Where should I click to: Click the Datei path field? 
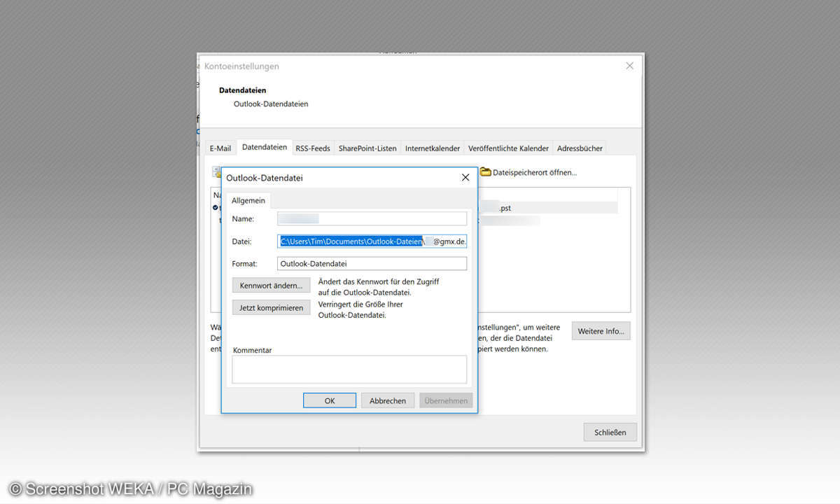point(372,241)
